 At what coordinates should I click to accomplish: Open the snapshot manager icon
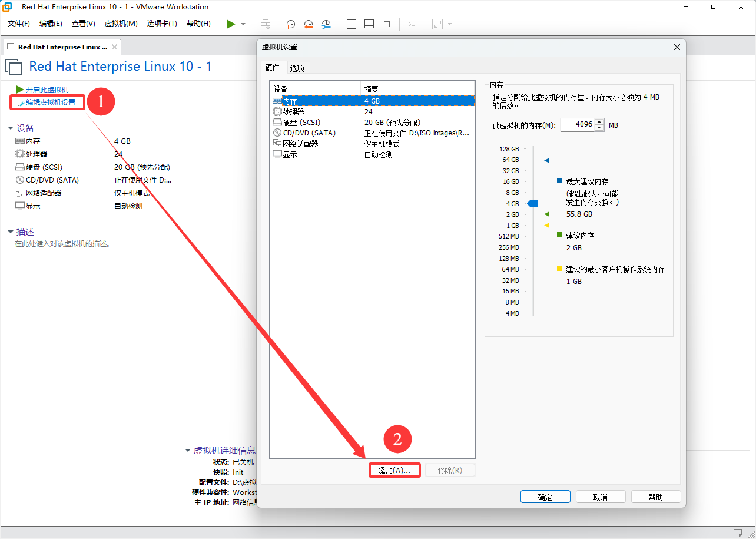pos(326,24)
